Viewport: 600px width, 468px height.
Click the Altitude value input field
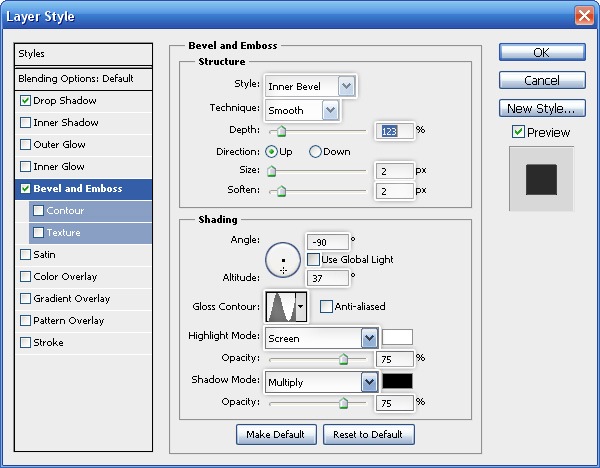coord(328,278)
